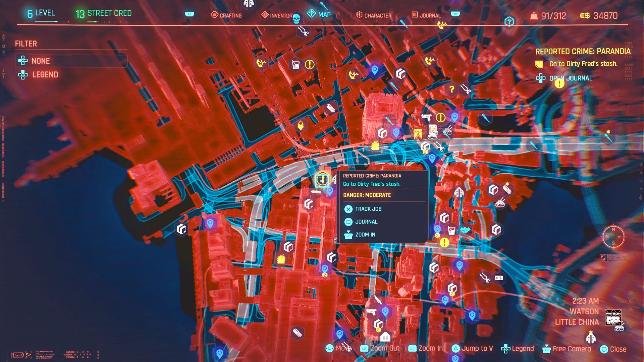Click the Zoom Out L2 hint

(380, 349)
